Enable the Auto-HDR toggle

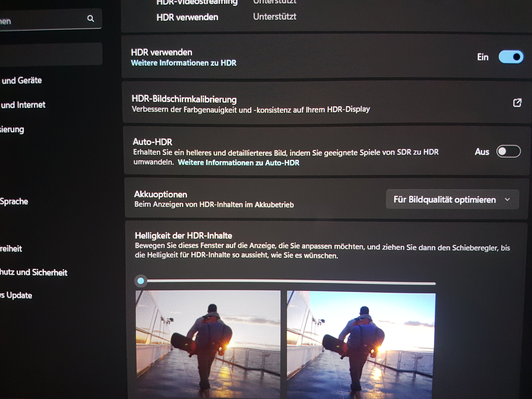click(508, 152)
